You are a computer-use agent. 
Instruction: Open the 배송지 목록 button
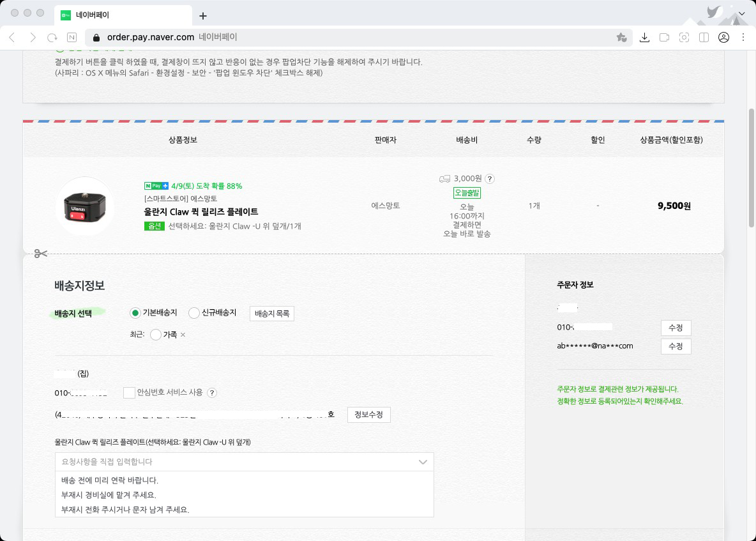(x=272, y=314)
